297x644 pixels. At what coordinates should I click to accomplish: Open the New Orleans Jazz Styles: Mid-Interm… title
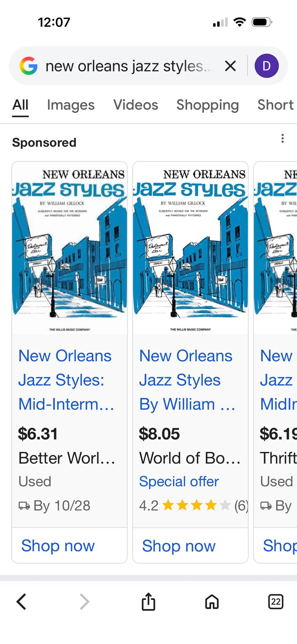click(x=66, y=380)
